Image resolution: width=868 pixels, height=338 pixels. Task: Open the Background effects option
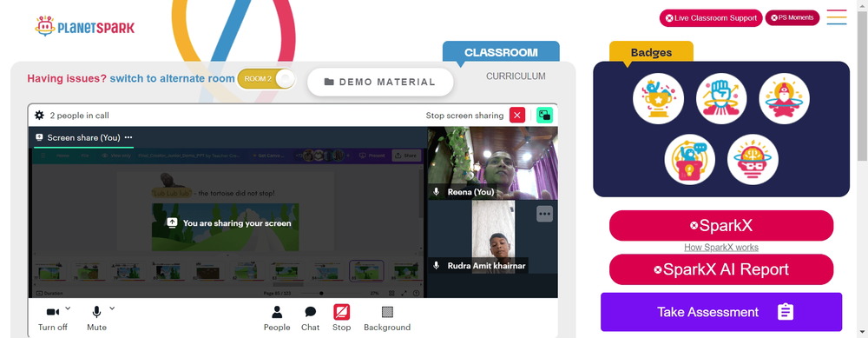(387, 319)
